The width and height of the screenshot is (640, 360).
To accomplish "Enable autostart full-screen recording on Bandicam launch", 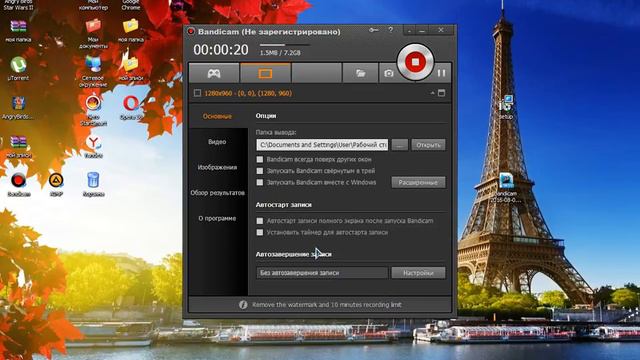I will pyautogui.click(x=260, y=221).
